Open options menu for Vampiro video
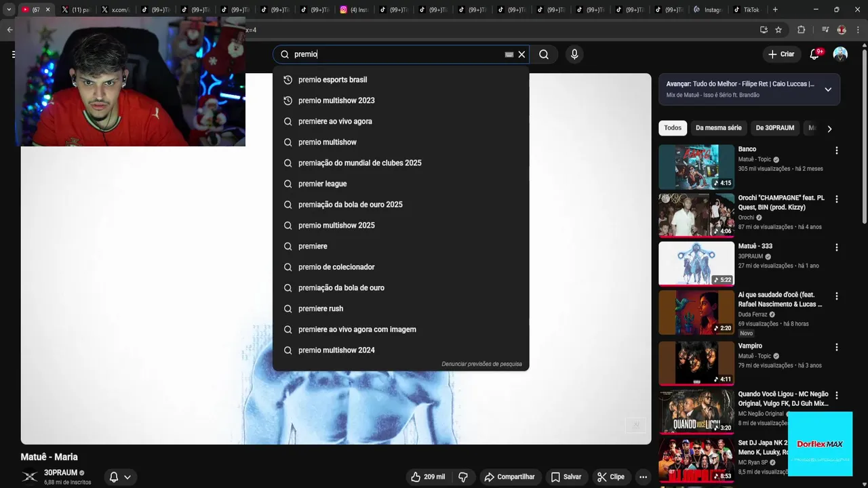This screenshot has height=488, width=868. pyautogui.click(x=836, y=347)
